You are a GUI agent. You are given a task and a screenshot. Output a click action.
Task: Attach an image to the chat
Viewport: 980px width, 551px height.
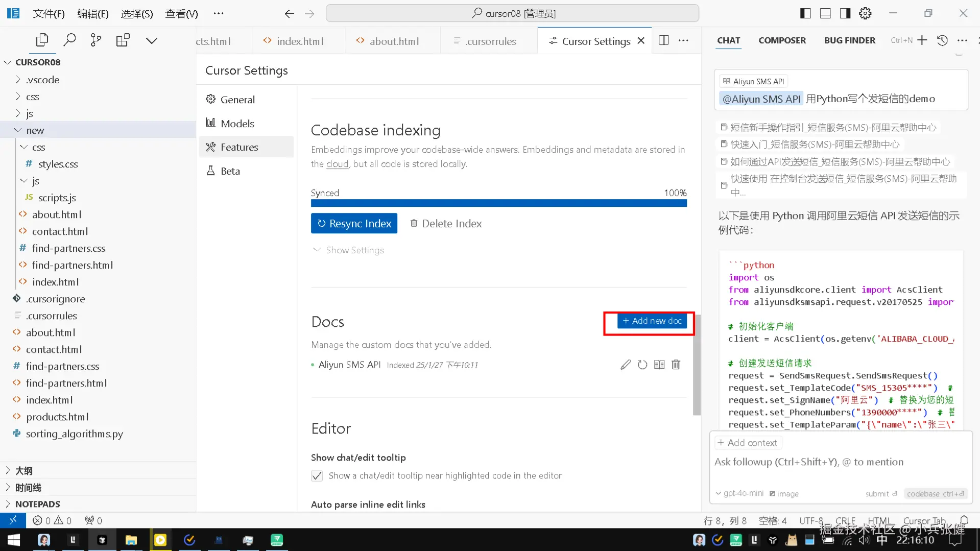point(784,494)
